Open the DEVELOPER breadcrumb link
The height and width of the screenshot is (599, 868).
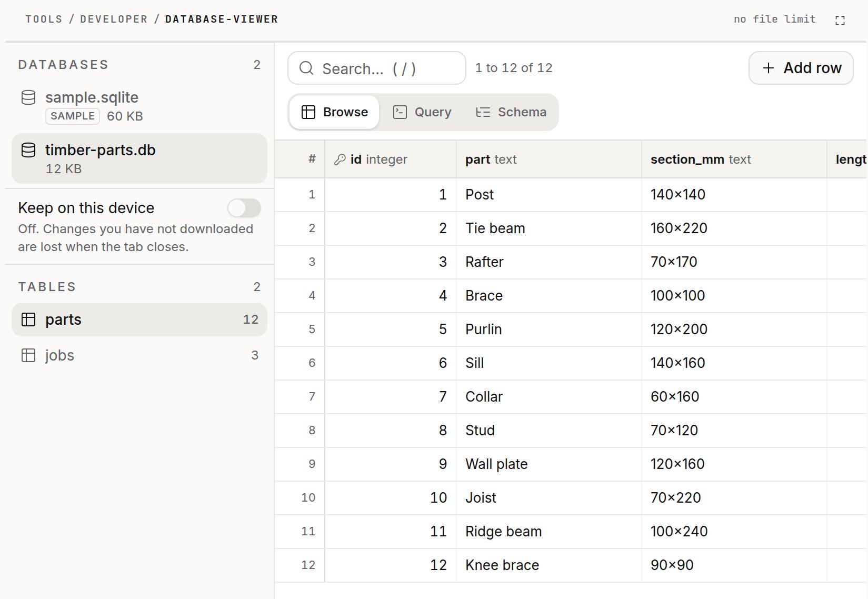click(114, 19)
